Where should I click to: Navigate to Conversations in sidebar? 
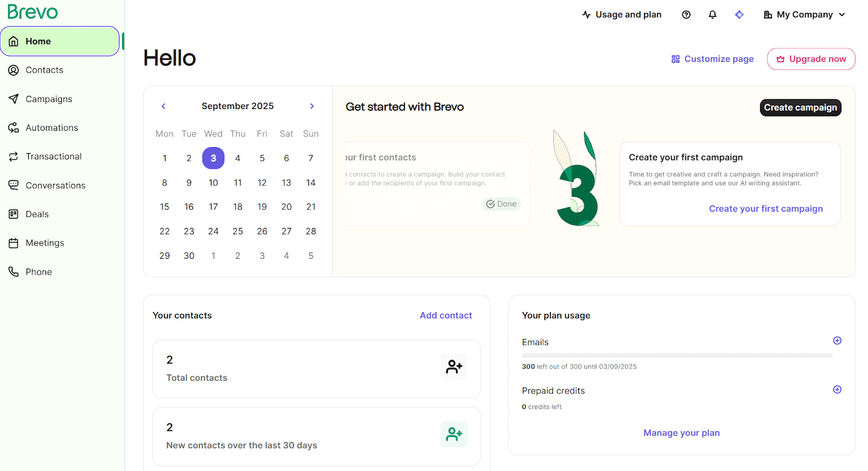(x=55, y=186)
